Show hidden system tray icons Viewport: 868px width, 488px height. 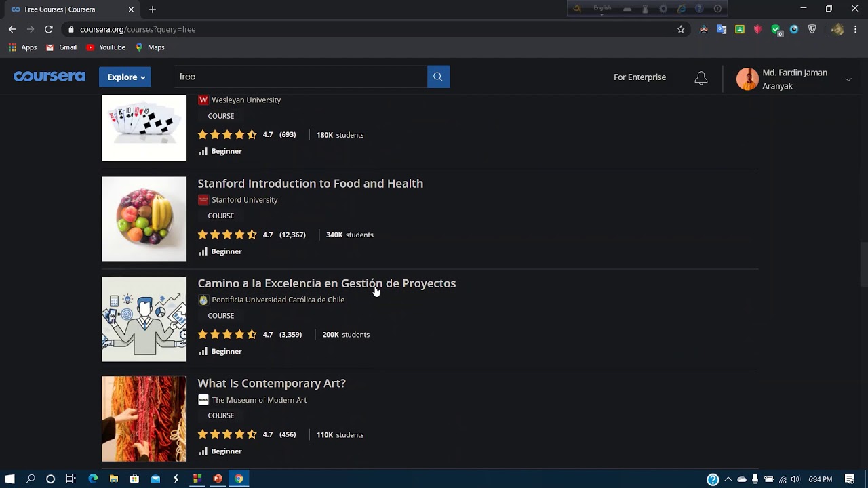pyautogui.click(x=728, y=479)
